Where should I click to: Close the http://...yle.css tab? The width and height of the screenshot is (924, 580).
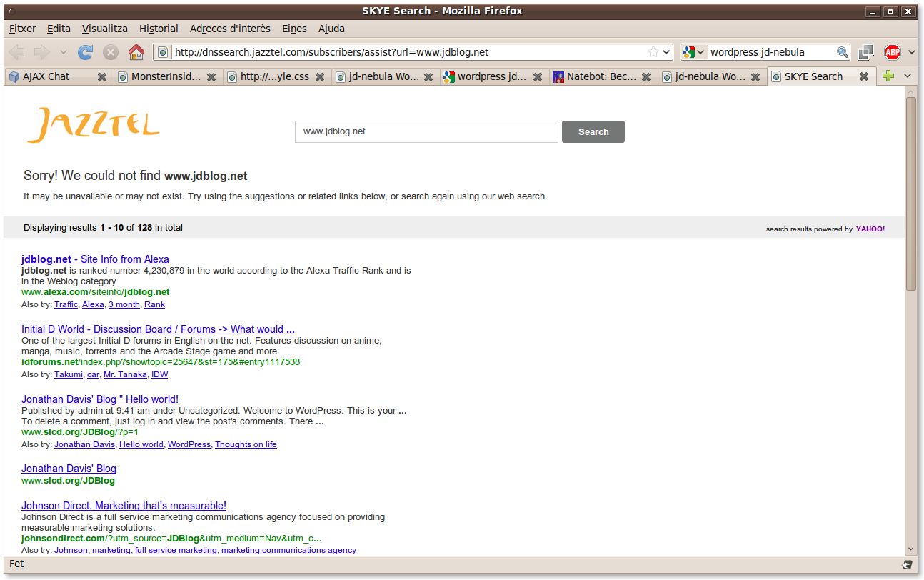(320, 76)
